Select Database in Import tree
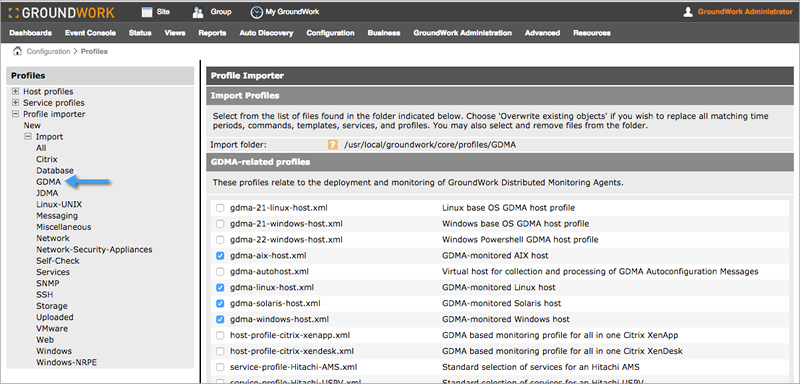 (55, 170)
